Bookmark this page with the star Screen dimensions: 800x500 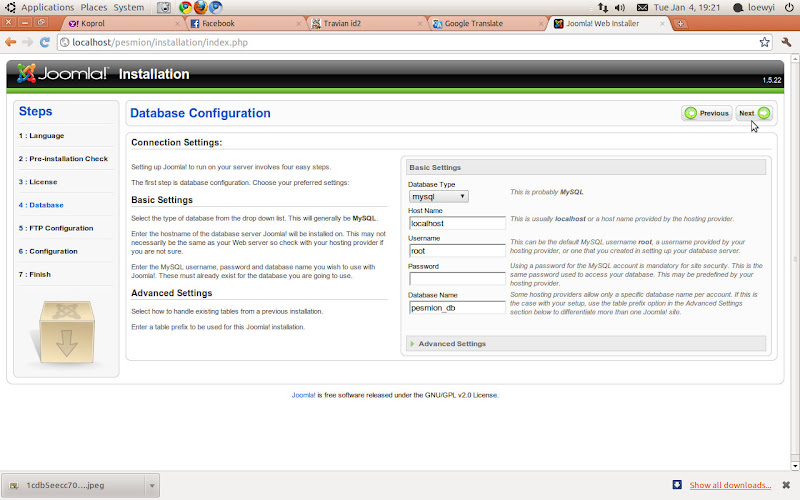(x=764, y=42)
